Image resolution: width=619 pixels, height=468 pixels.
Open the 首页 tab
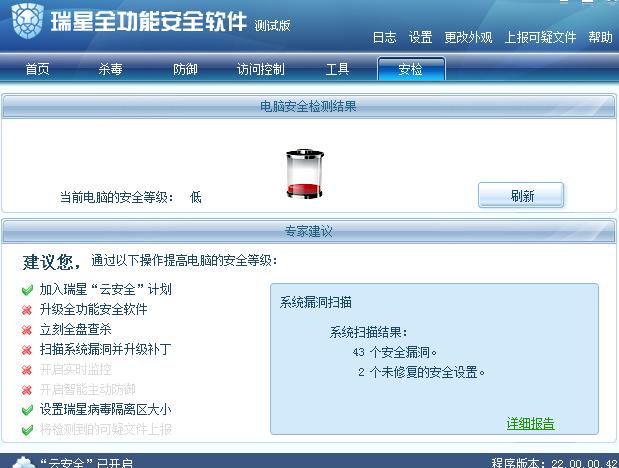[38, 70]
